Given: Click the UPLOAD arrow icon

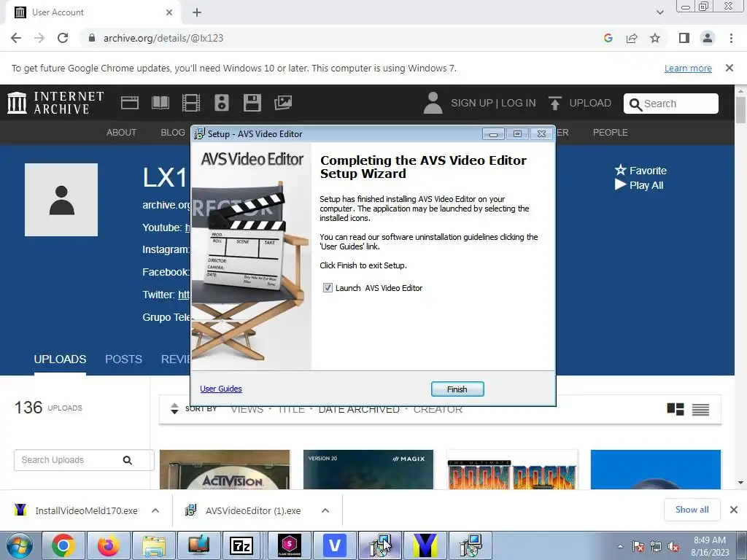Looking at the screenshot, I should (554, 103).
